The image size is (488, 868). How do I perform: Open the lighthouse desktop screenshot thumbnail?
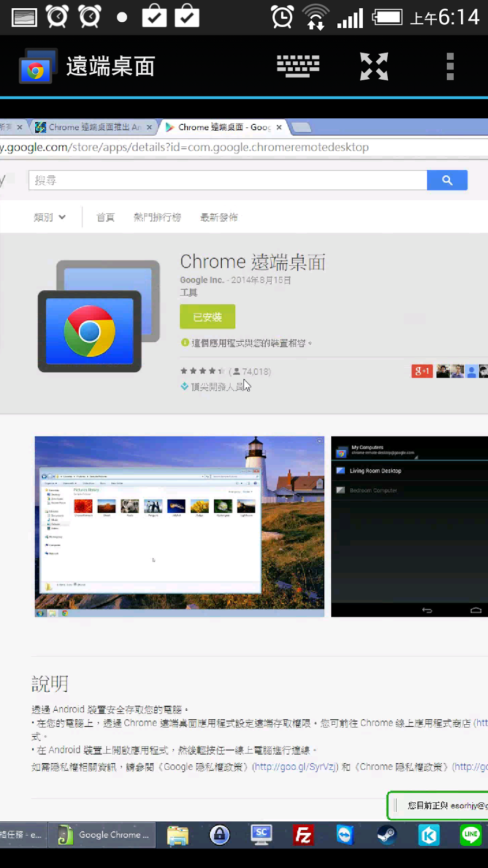179,526
